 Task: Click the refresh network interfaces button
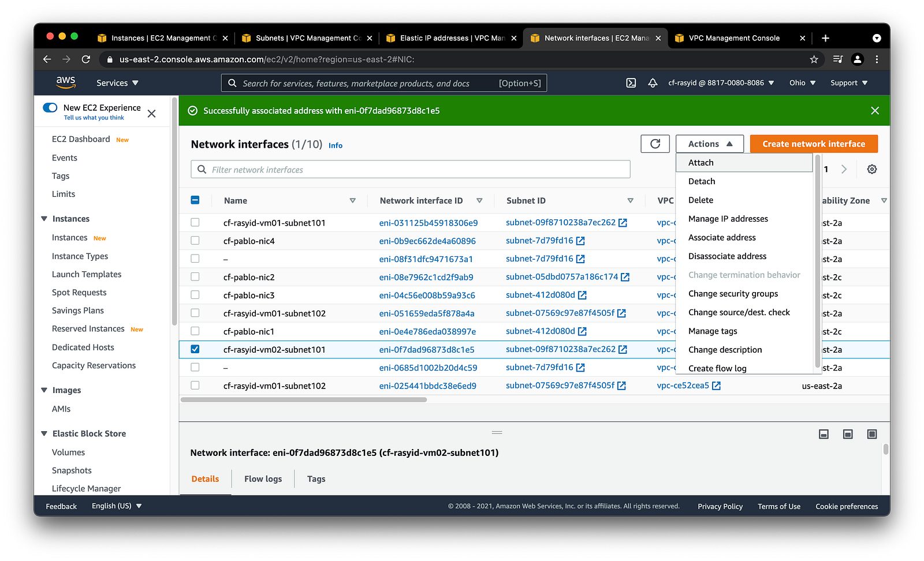click(x=655, y=144)
